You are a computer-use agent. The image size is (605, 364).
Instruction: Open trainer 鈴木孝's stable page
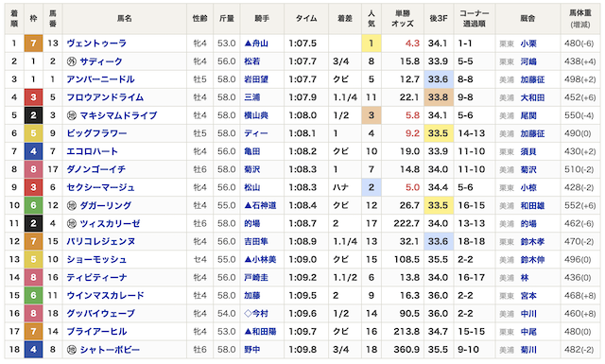(x=532, y=242)
